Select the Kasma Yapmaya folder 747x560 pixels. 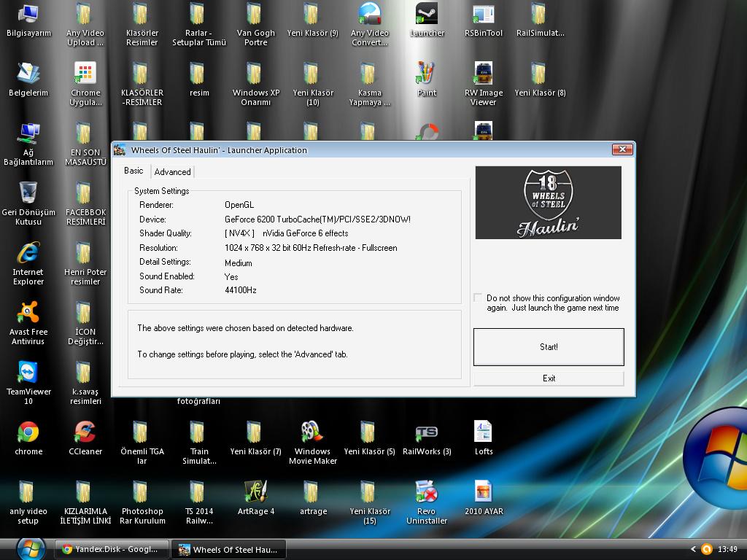(x=370, y=85)
